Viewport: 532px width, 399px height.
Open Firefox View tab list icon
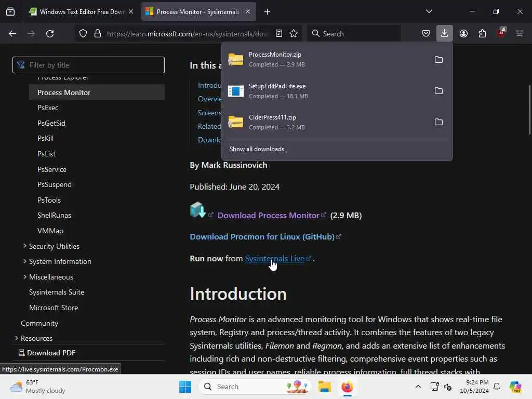point(10,11)
